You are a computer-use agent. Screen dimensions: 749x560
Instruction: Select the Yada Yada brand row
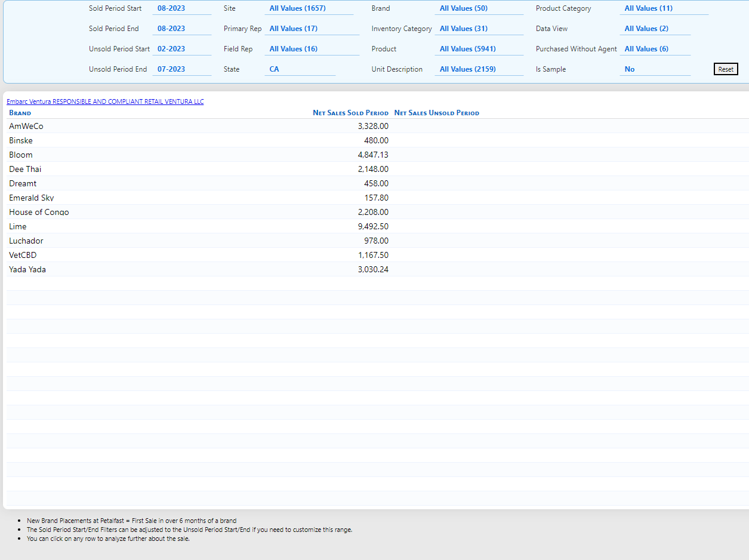(27, 269)
